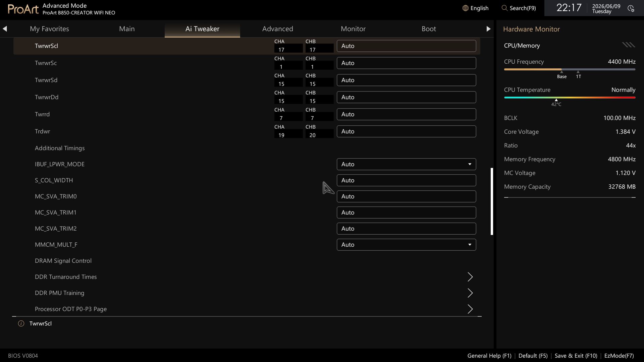
Task: Click the Memory Frequency 4800 MHz value
Action: click(622, 159)
